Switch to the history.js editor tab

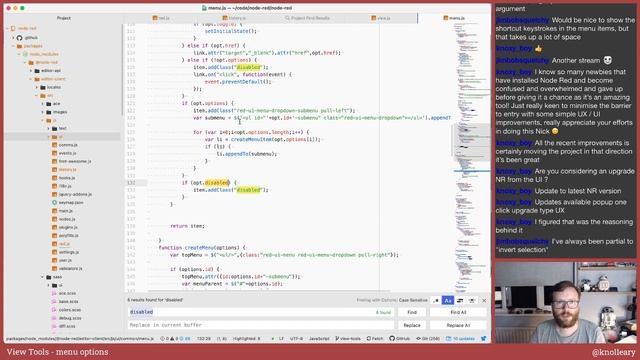pos(234,18)
